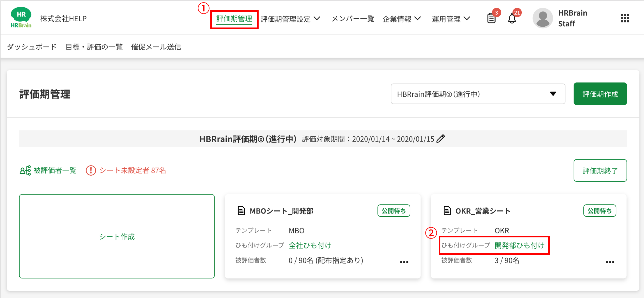Select the 評価期管理 navigation tab
Viewport: 644px width, 298px height.
point(234,19)
